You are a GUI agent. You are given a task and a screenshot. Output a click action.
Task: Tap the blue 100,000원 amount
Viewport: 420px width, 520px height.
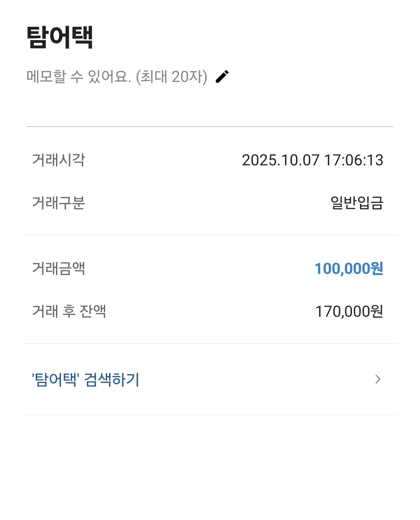point(349,268)
